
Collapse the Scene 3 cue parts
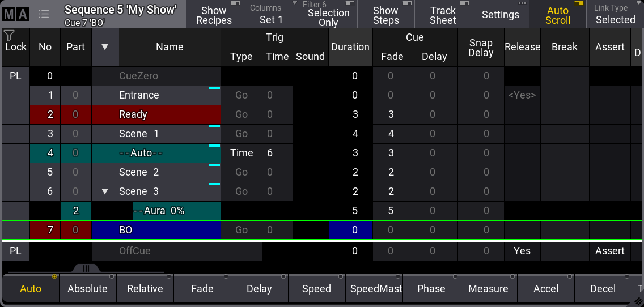(105, 191)
